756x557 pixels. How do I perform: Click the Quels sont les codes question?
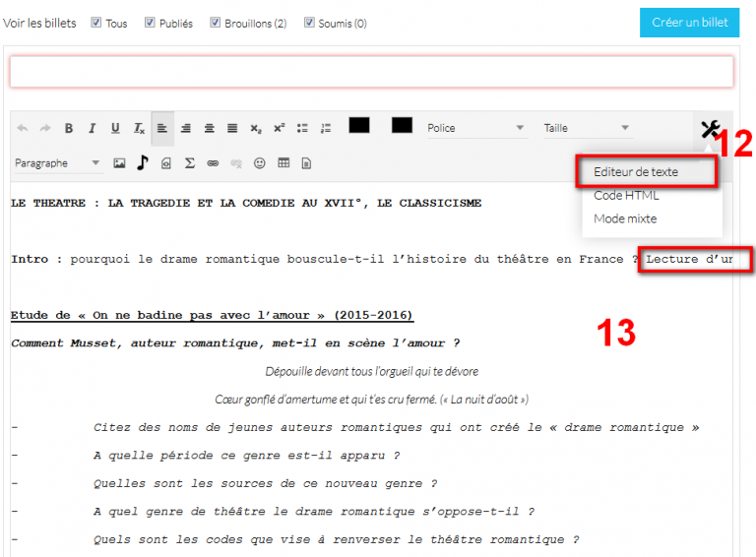[336, 539]
